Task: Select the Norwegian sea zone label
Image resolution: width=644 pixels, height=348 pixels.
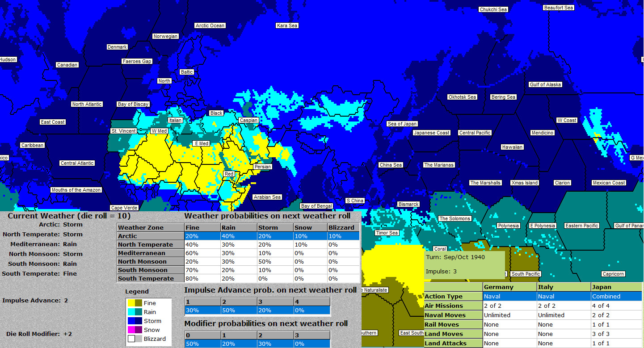Action: pos(165,36)
